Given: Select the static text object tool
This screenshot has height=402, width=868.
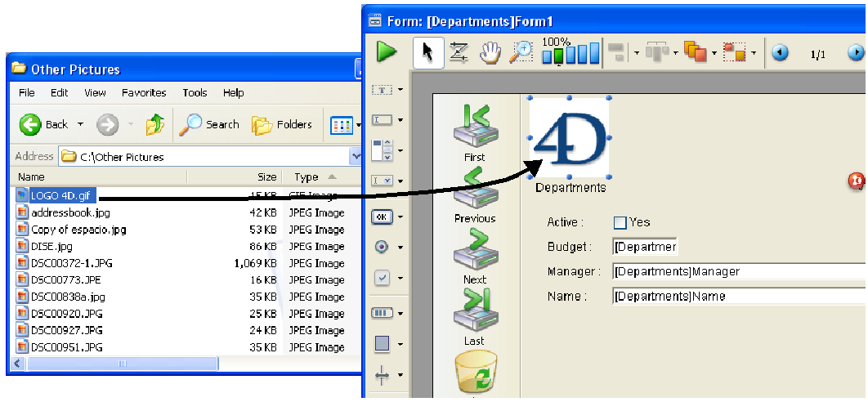Looking at the screenshot, I should pos(382,89).
